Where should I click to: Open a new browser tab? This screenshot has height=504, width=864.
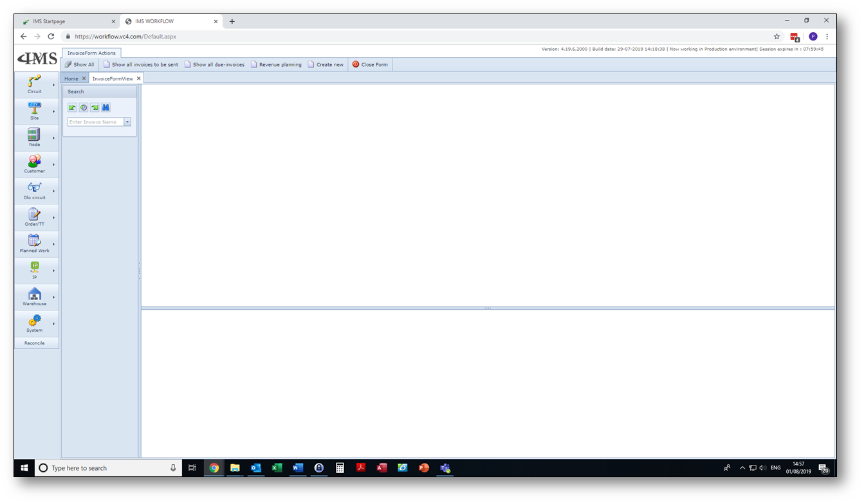[232, 21]
